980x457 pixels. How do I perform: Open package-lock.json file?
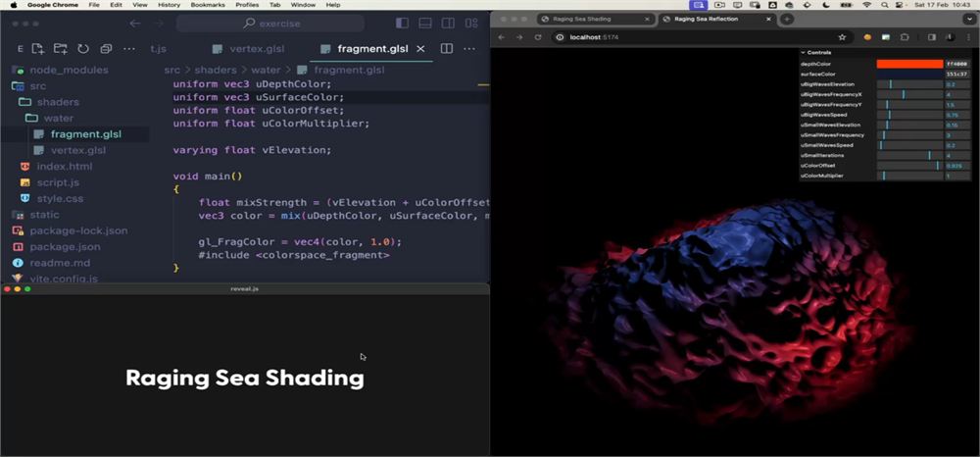78,230
